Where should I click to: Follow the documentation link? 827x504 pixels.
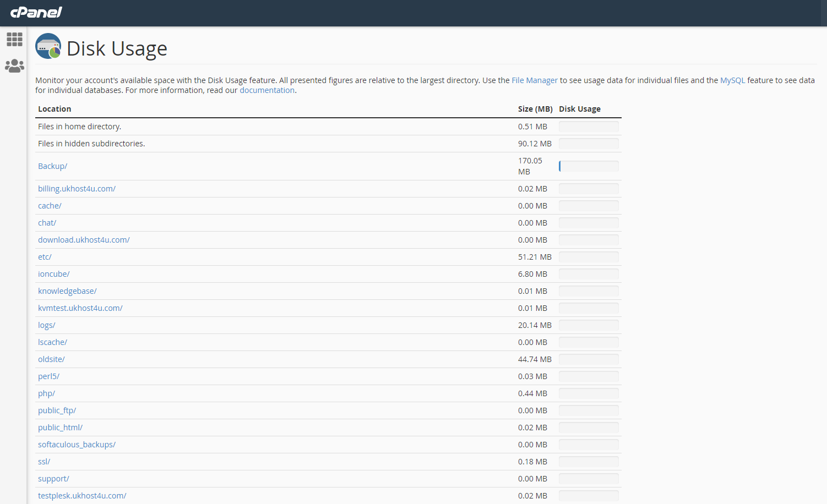(267, 90)
